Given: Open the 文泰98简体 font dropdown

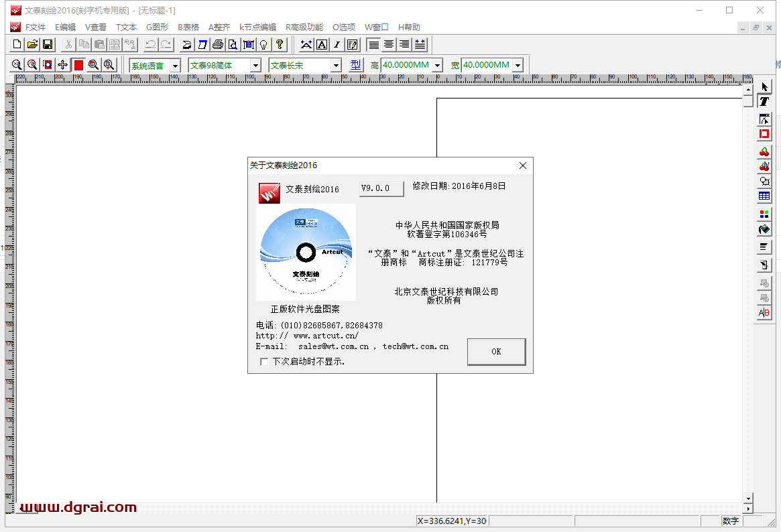Looking at the screenshot, I should click(x=256, y=65).
